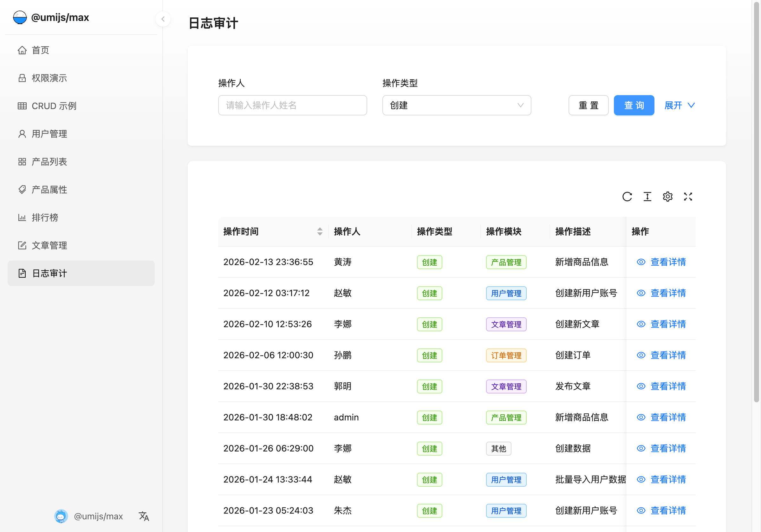
Task: Click the language switch icon
Action: click(144, 516)
